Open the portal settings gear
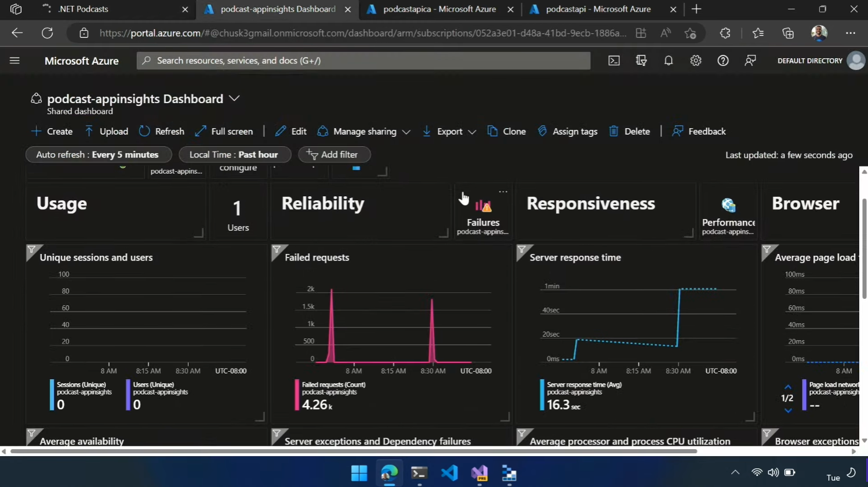The image size is (868, 487). [696, 61]
